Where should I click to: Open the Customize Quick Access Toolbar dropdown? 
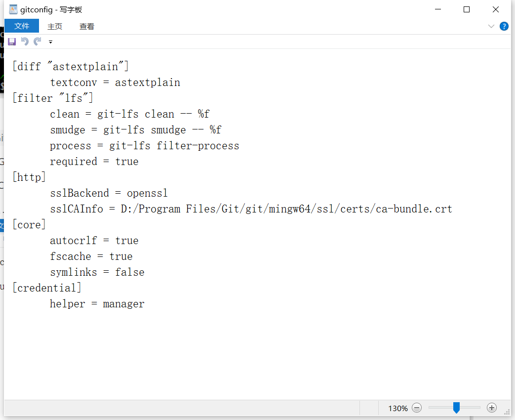[x=50, y=42]
